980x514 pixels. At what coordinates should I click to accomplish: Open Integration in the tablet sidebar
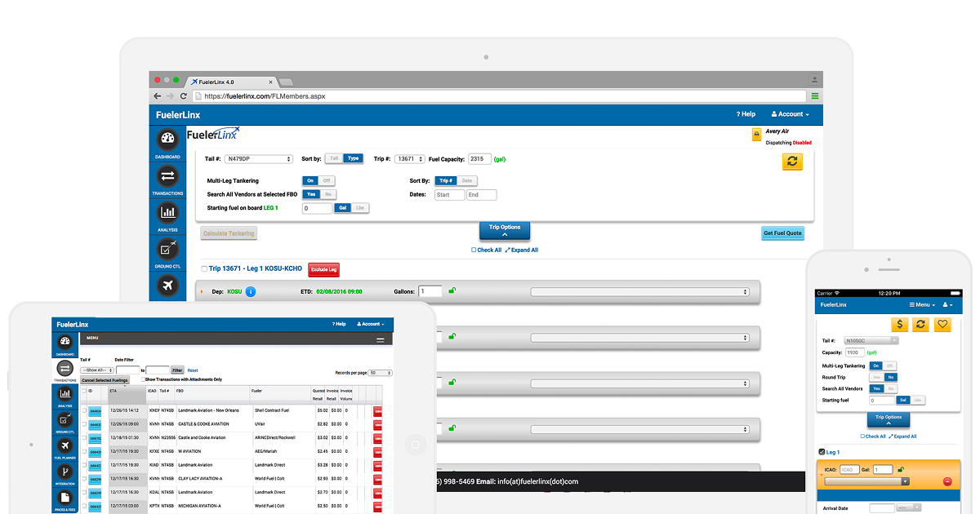(x=64, y=474)
